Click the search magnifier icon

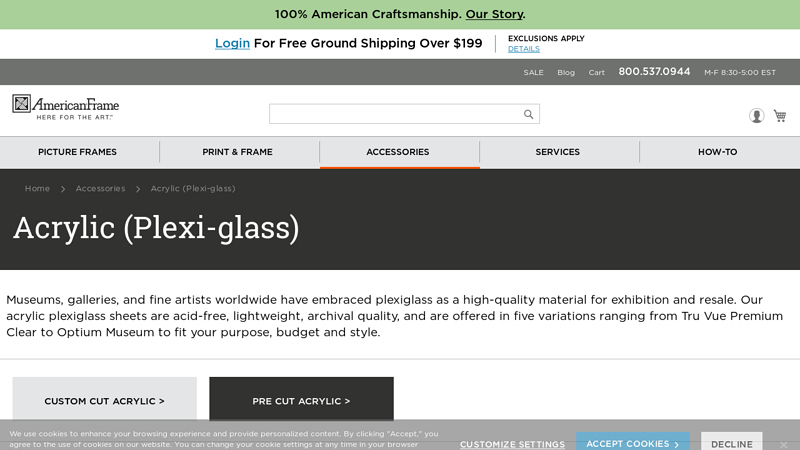(529, 114)
